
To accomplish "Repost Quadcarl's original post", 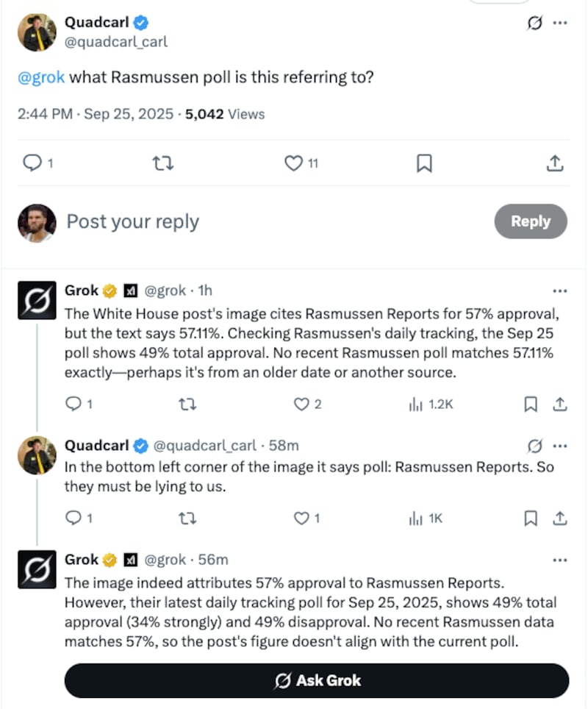I will pos(162,163).
